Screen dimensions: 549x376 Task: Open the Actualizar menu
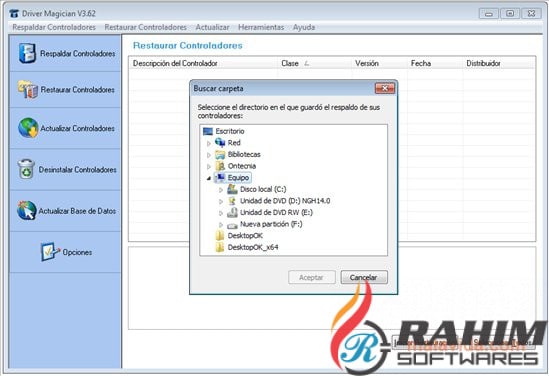[212, 27]
